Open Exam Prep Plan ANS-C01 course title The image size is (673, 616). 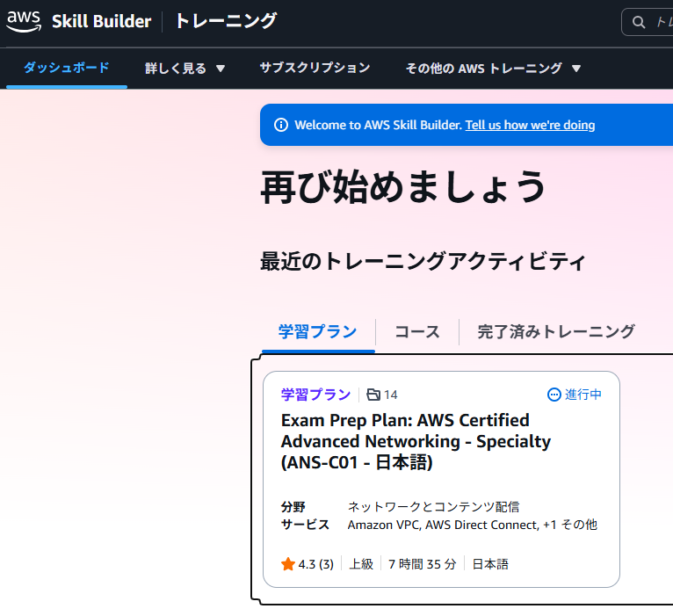click(416, 441)
